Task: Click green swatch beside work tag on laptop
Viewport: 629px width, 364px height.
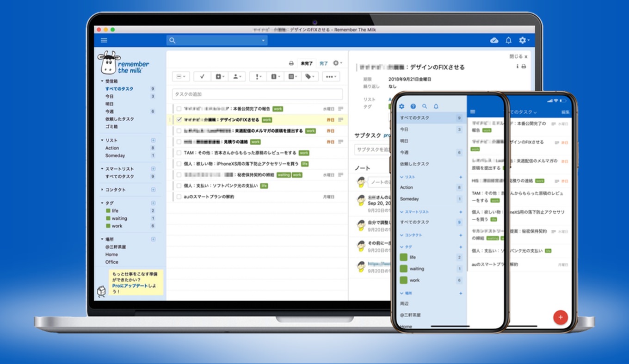Action: coord(108,226)
